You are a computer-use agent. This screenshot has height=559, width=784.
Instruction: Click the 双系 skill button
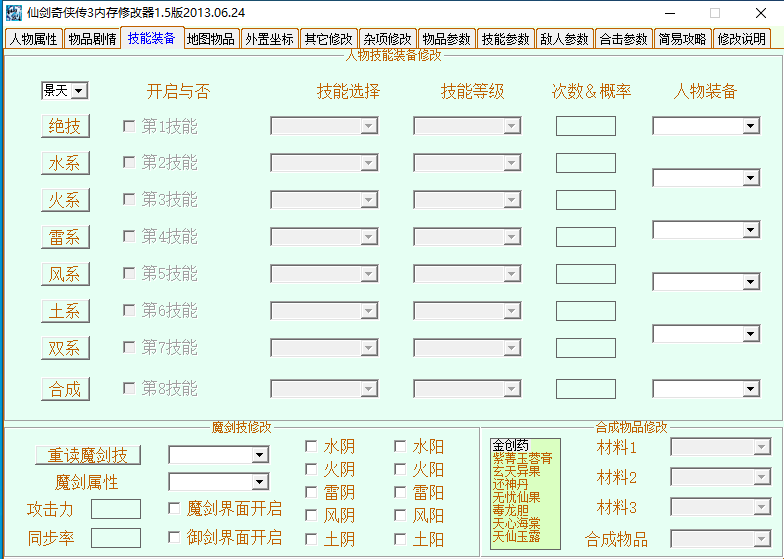pyautogui.click(x=65, y=348)
